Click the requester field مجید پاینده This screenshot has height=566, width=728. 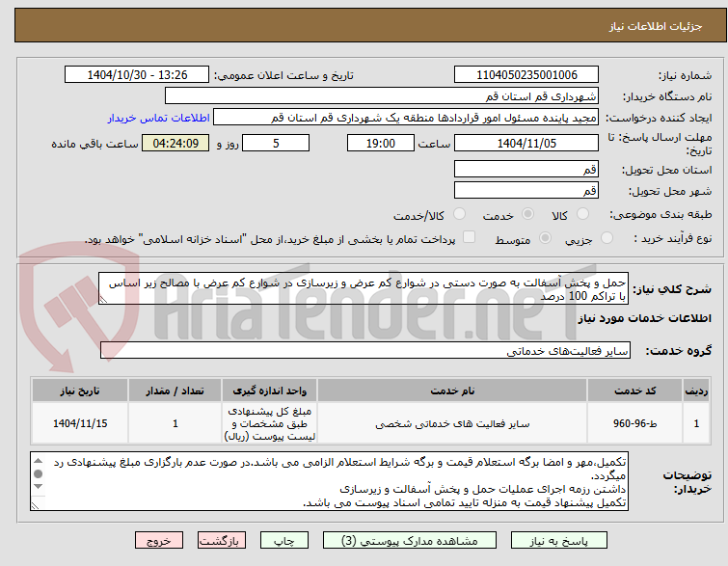click(405, 118)
